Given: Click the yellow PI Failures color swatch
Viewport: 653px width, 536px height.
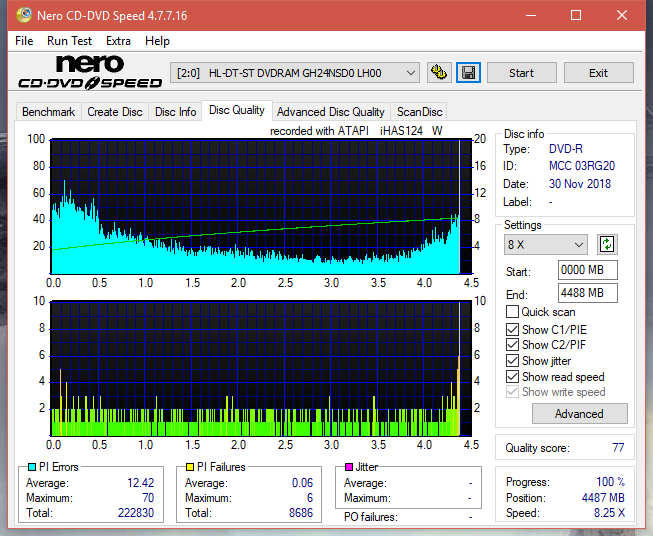Looking at the screenshot, I should click(190, 467).
